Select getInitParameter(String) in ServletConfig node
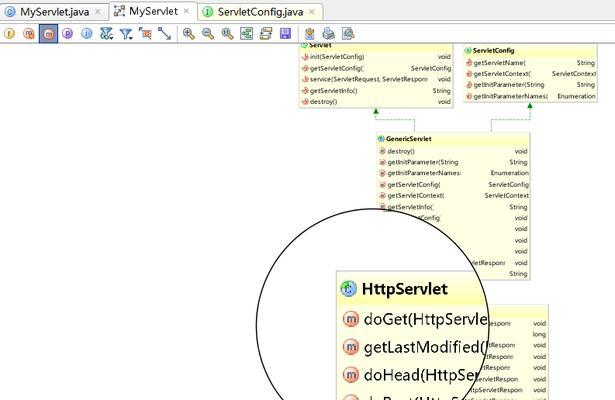Screen dimensions: 615x400 (x=530, y=85)
